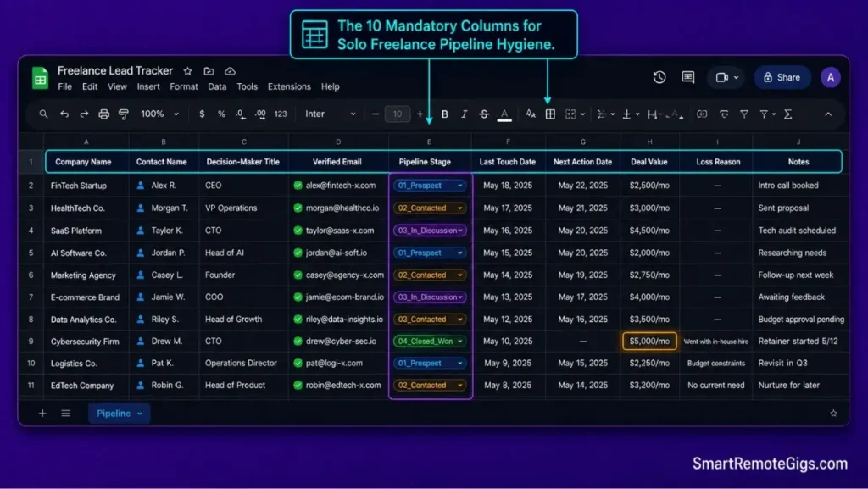868x489 pixels.
Task: Select the $5,000/mo deal value cell
Action: coord(649,342)
